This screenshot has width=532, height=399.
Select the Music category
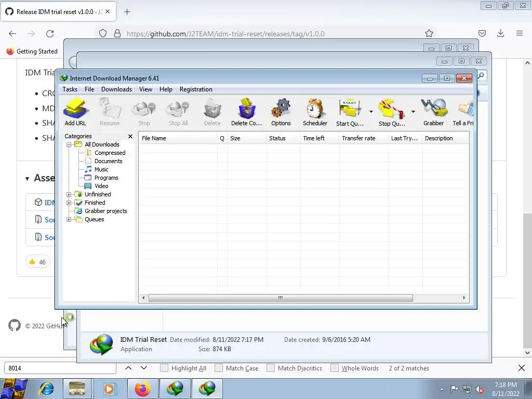[x=101, y=169]
